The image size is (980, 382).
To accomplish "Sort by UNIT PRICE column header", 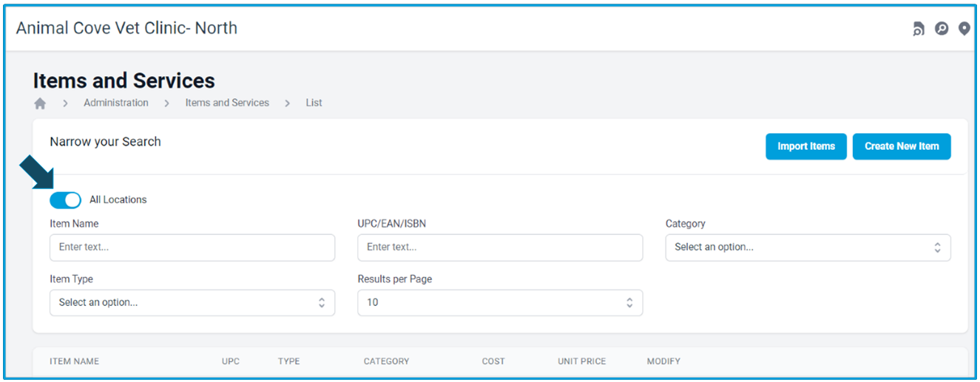I will 581,361.
